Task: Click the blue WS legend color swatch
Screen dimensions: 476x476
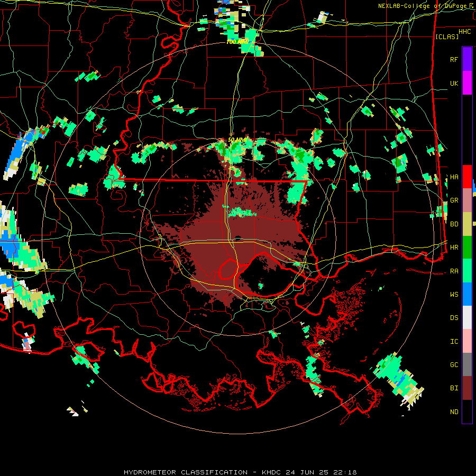Action: pos(467,294)
